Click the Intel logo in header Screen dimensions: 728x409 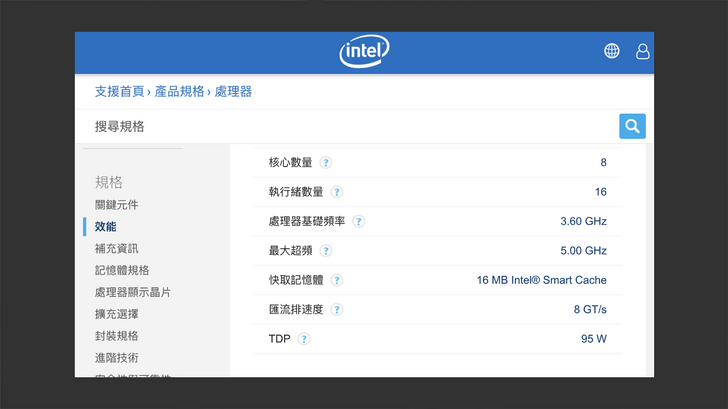(364, 51)
